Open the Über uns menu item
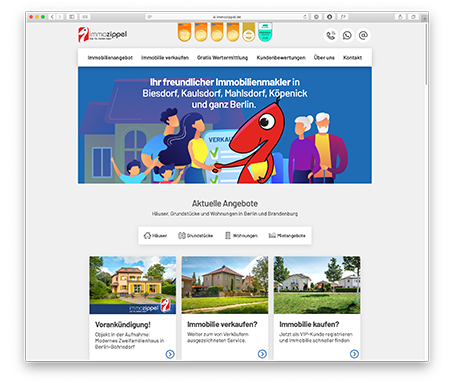This screenshot has width=455, height=383. tap(324, 58)
